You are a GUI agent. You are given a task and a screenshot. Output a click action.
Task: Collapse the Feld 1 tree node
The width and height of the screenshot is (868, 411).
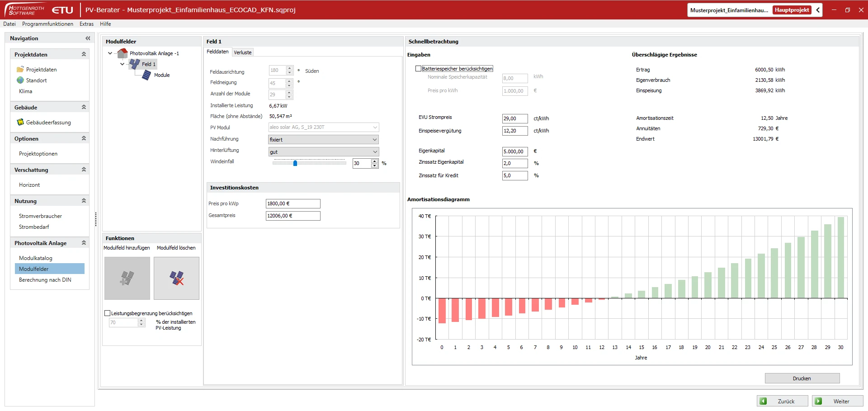(122, 64)
